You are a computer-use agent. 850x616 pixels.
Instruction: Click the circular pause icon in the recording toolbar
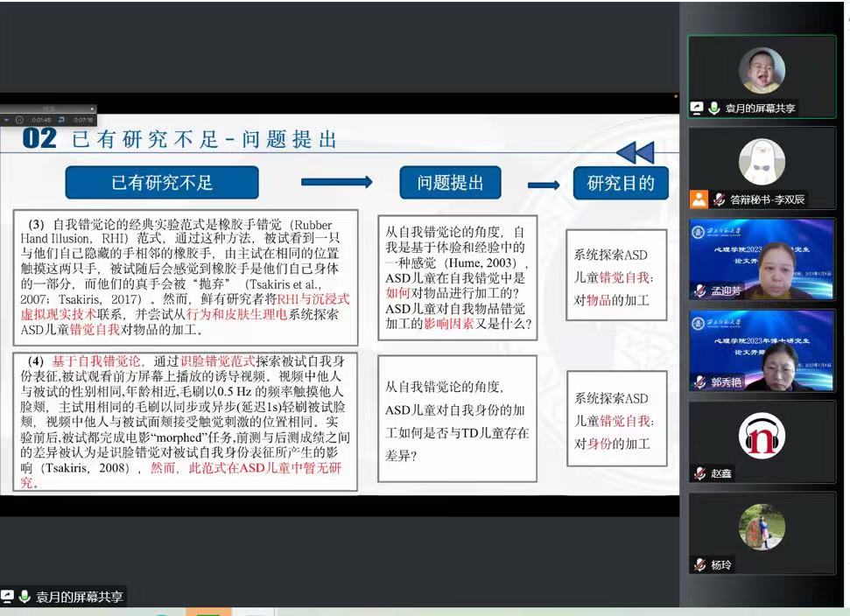(19, 119)
